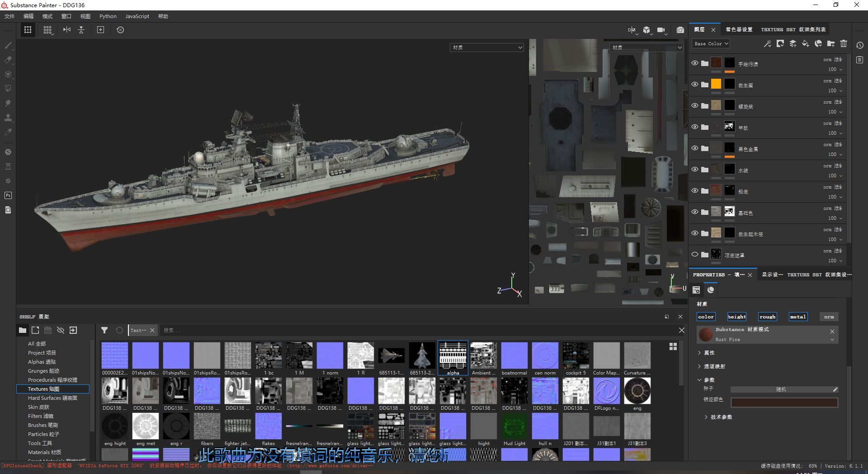Open the grid layout dropdown icon
This screenshot has width=868, height=474.
(x=47, y=30)
